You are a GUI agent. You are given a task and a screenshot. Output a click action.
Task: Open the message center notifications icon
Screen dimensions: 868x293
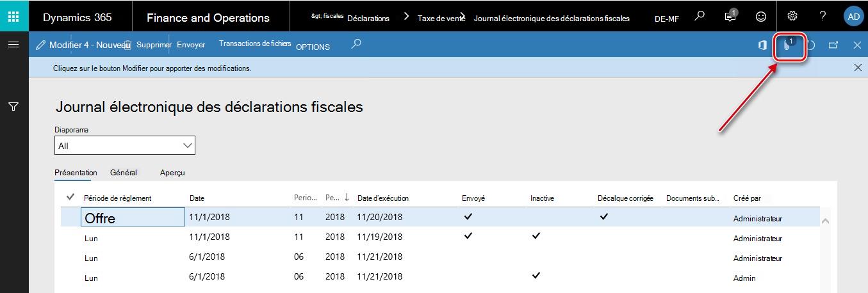coord(731,16)
